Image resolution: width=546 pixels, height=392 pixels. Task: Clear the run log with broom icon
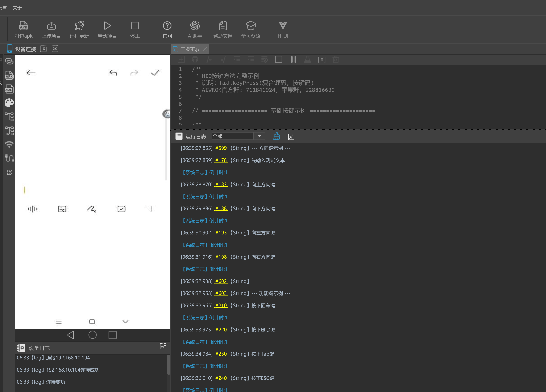(x=277, y=136)
